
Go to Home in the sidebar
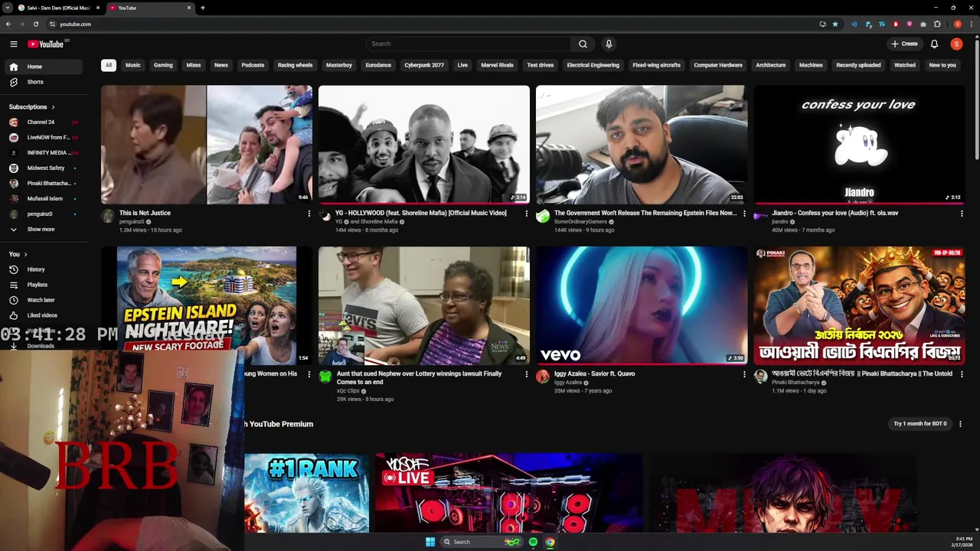click(x=45, y=67)
